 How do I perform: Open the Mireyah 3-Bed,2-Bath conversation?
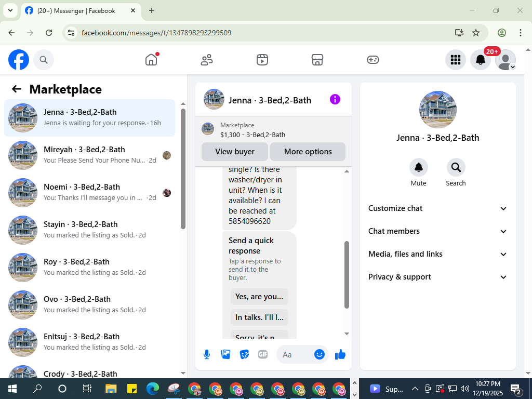[x=89, y=155]
